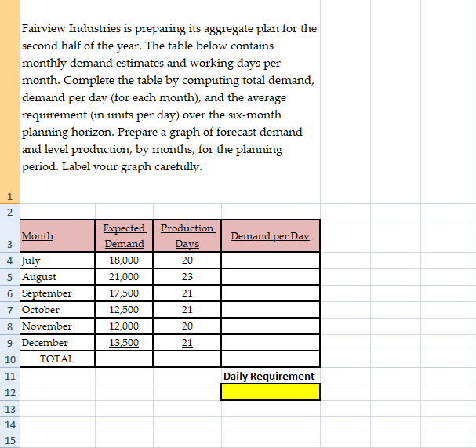Select row header 2
Viewport: 476px width, 448px height.
tap(9, 212)
